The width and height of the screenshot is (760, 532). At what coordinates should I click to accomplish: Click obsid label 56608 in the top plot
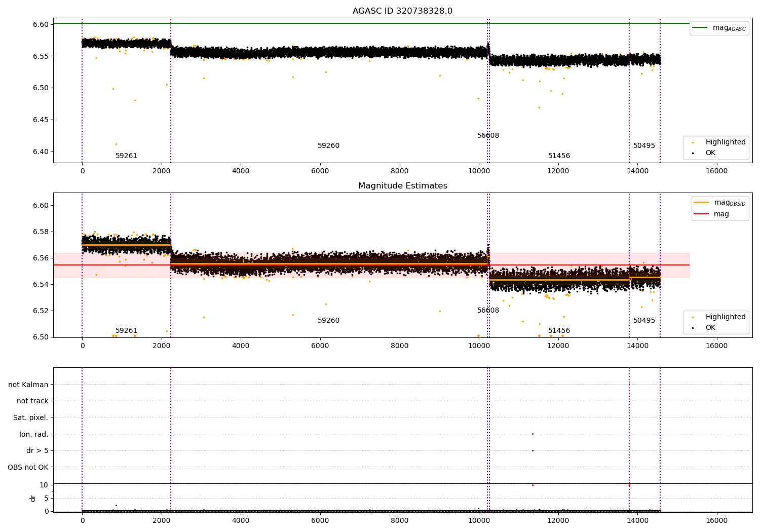pos(488,135)
